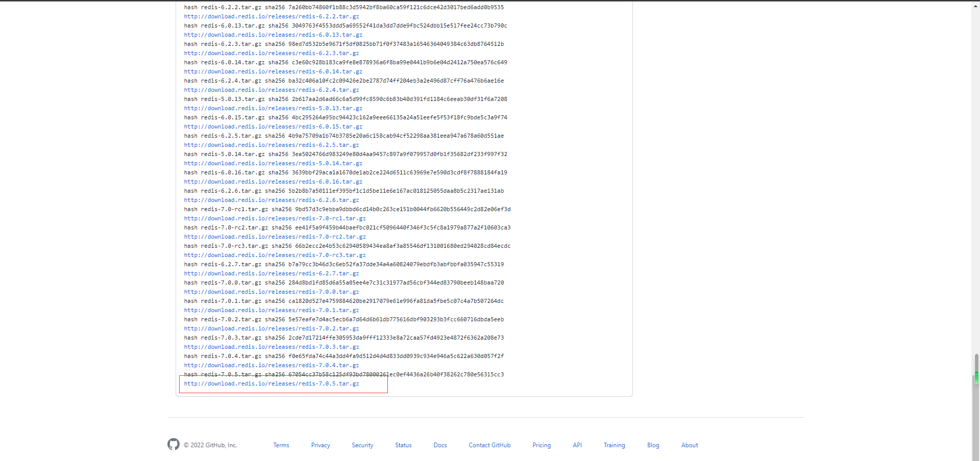This screenshot has width=980, height=461.
Task: Click the redis-6.2.2.tar.gz download URL
Action: coord(272,16)
